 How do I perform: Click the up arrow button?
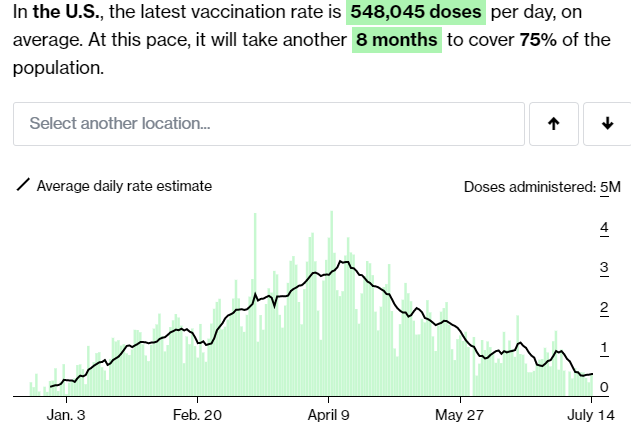[x=553, y=124]
